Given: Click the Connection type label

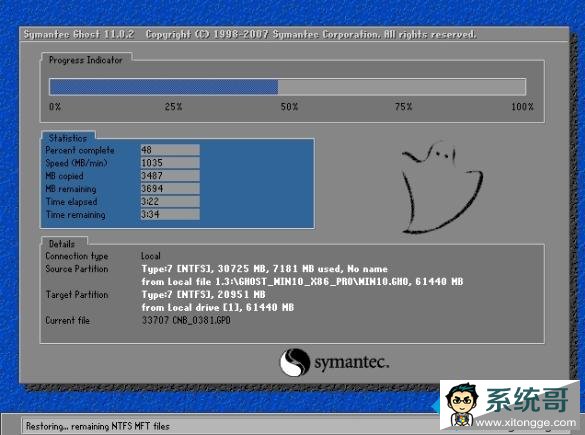Looking at the screenshot, I should point(77,256).
